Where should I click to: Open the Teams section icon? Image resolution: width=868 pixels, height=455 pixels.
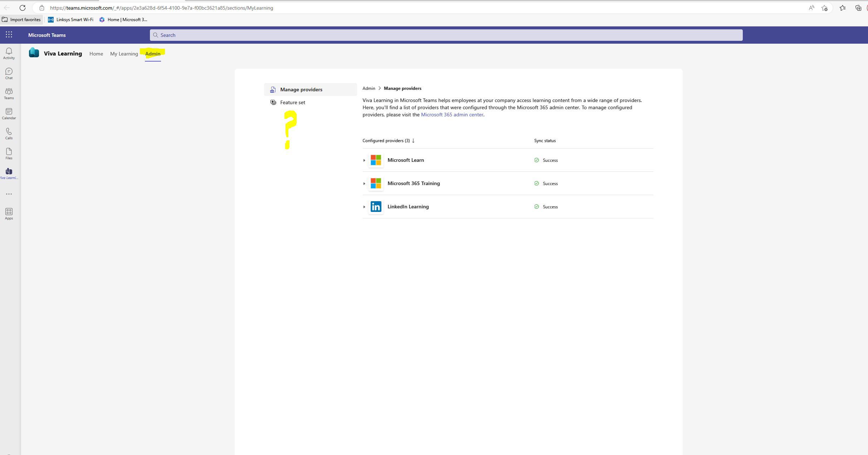coord(9,94)
